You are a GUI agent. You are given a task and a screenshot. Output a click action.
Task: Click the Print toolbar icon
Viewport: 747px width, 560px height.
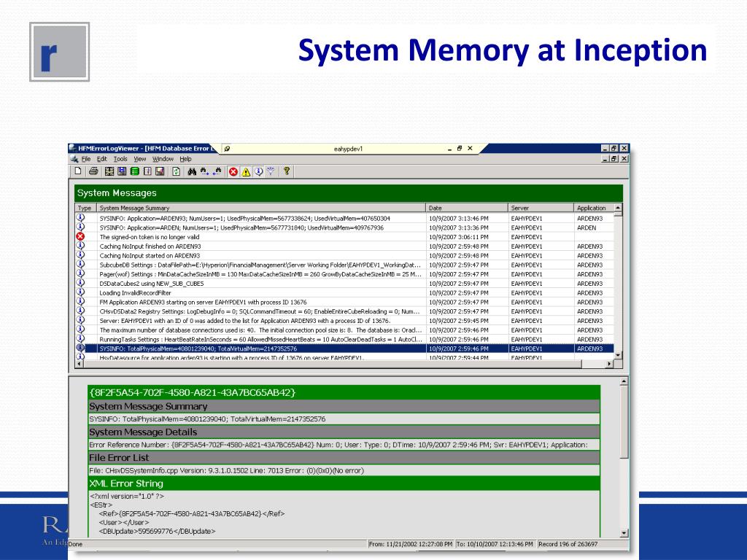93,171
